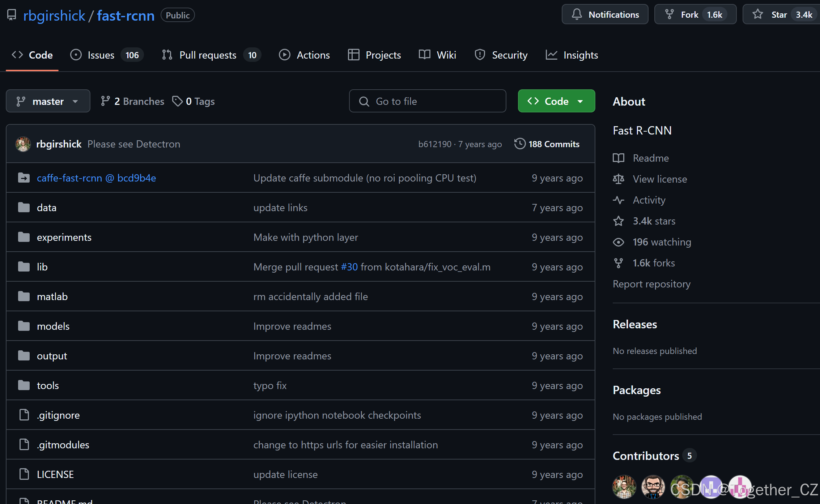The width and height of the screenshot is (820, 504).
Task: Click the Go to file search field
Action: (x=428, y=101)
